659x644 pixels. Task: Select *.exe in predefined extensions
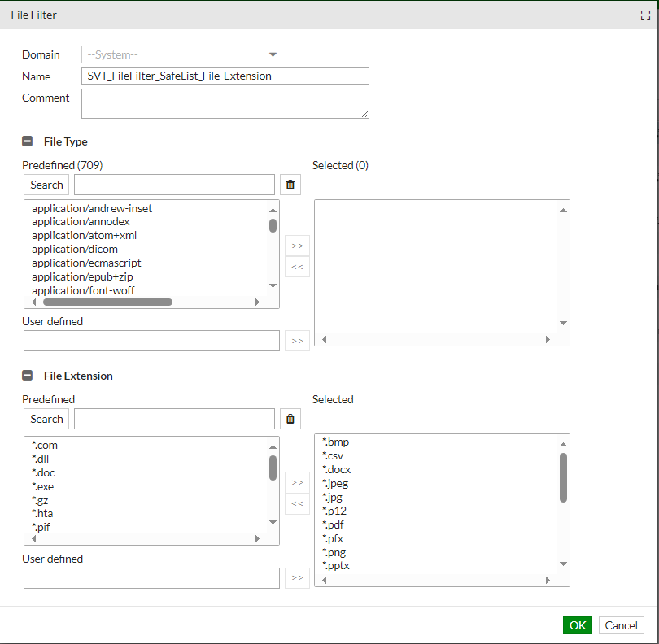43,486
